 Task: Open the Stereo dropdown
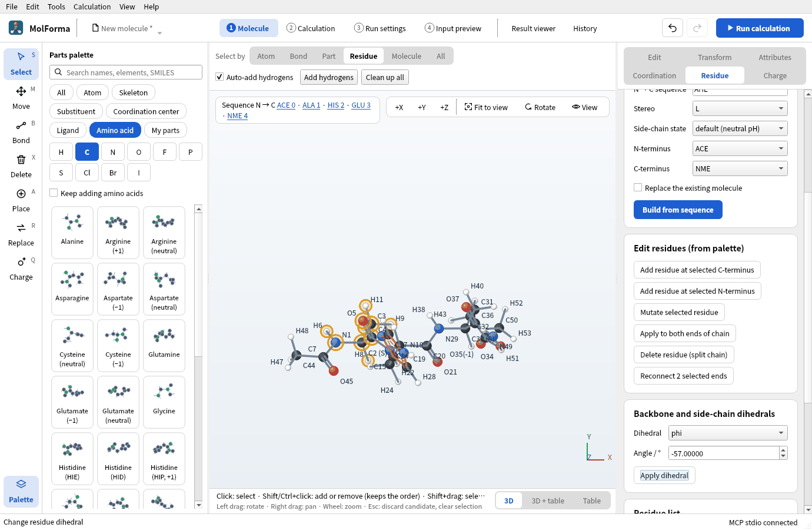click(x=740, y=108)
